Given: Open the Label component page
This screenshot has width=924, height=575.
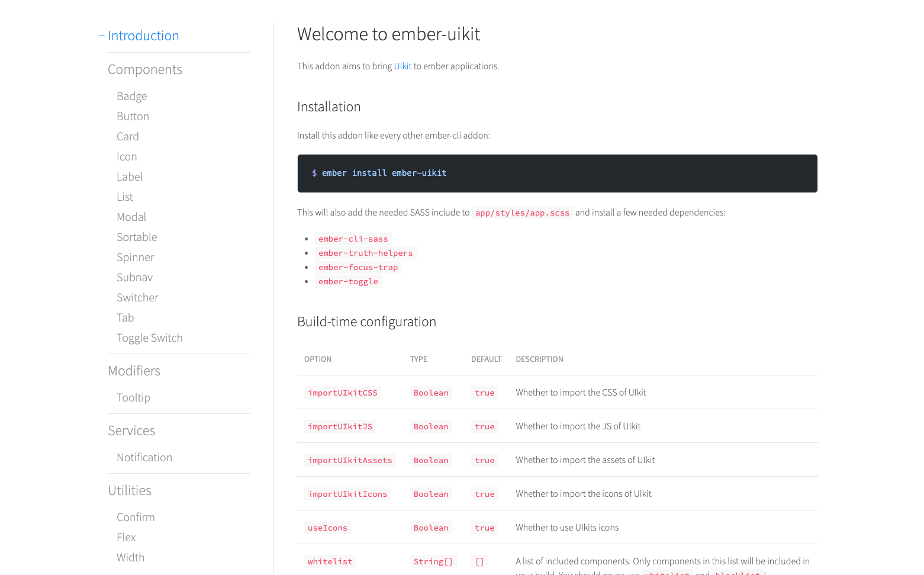Looking at the screenshot, I should [x=130, y=176].
